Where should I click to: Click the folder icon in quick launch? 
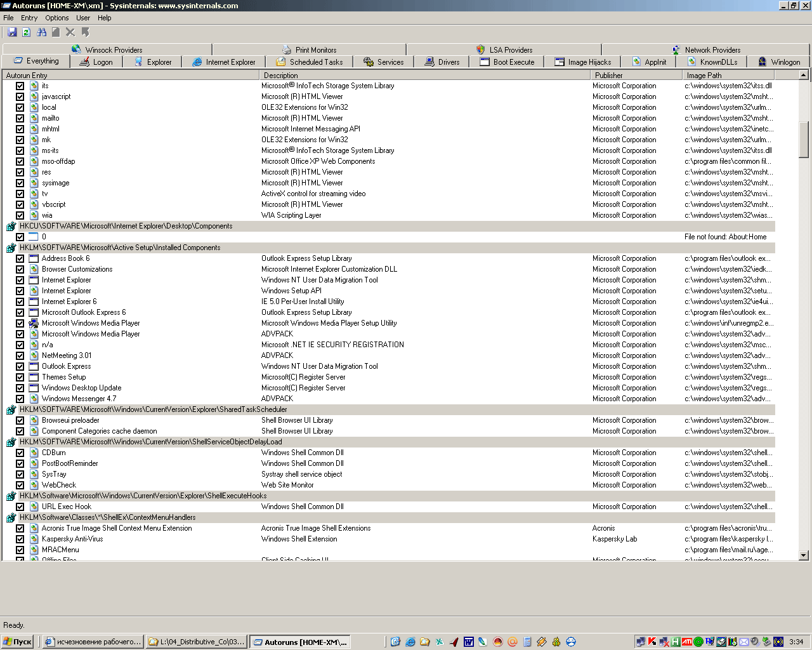(x=425, y=642)
